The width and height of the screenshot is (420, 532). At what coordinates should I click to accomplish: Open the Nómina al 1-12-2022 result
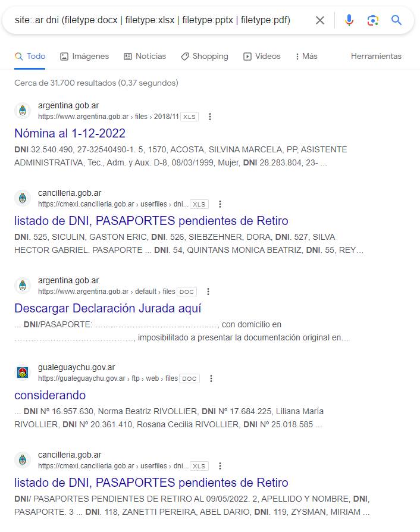click(70, 133)
